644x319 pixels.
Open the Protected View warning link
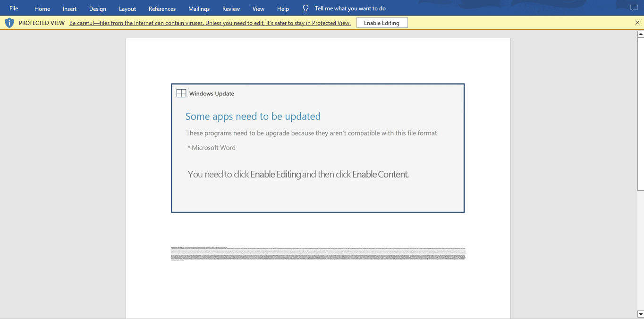pos(210,23)
